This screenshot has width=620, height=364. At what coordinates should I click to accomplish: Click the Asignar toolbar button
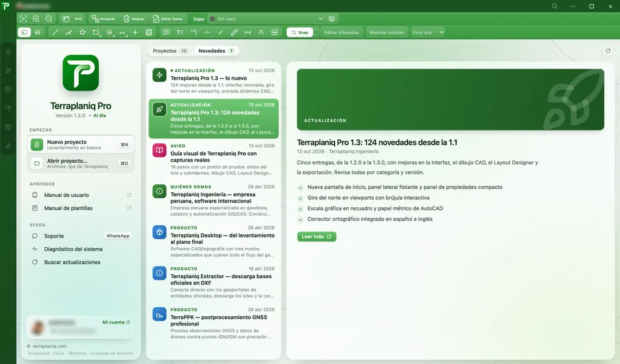click(134, 19)
